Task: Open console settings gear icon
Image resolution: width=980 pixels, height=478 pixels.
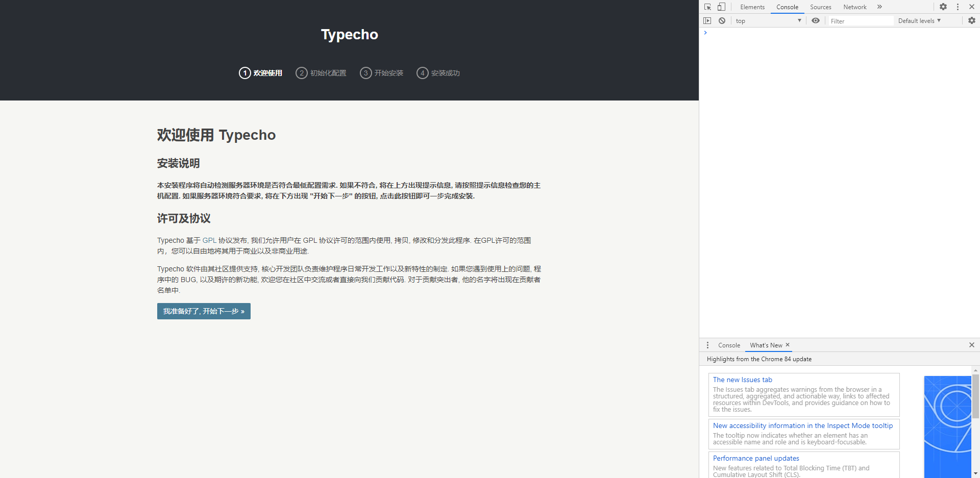Action: pos(972,20)
